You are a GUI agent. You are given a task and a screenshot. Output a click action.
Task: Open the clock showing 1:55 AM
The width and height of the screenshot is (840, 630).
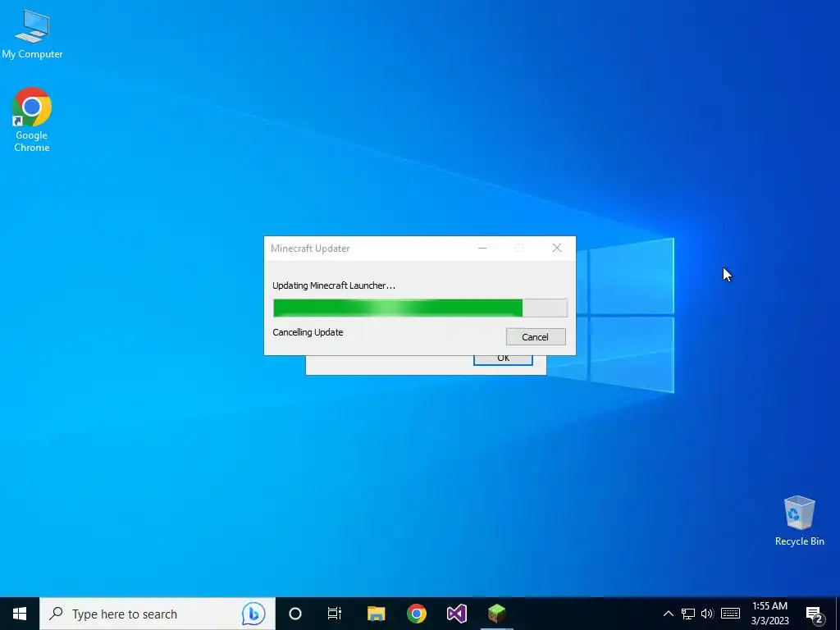[769, 614]
